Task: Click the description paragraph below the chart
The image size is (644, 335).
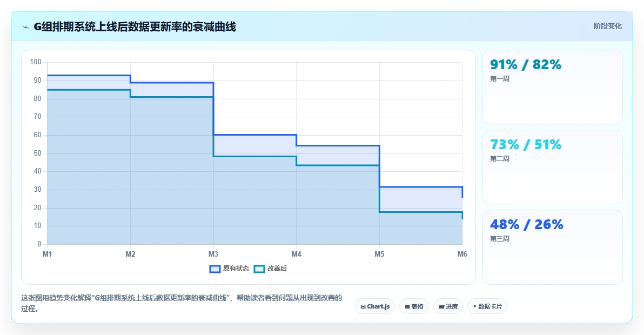Action: tap(182, 303)
